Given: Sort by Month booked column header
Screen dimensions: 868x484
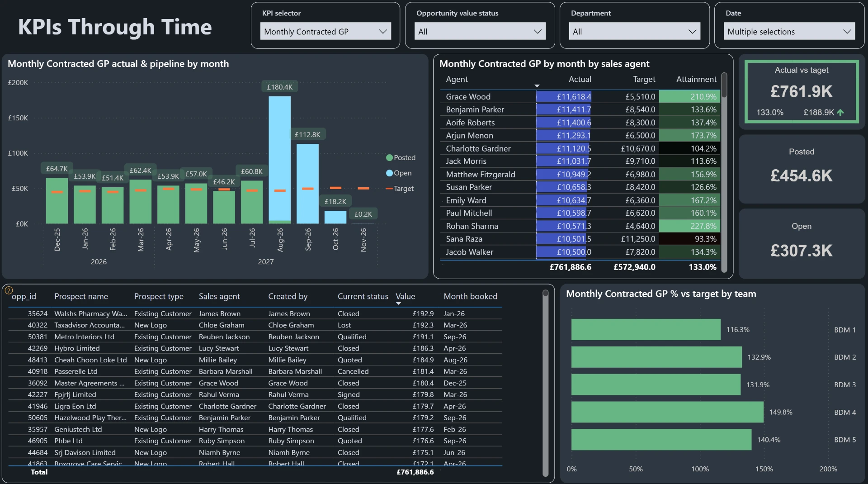Looking at the screenshot, I should point(470,296).
